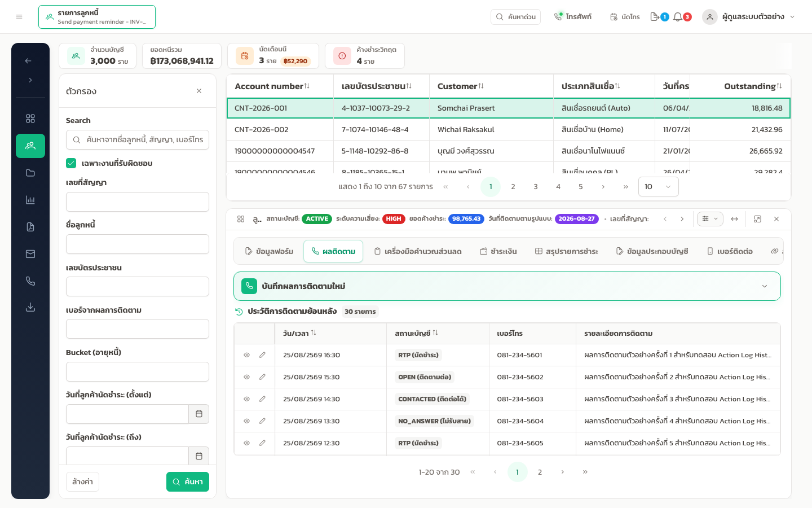Click the back arrow in the dark sidebar
Screen dimensions: 812x508
[x=28, y=61]
